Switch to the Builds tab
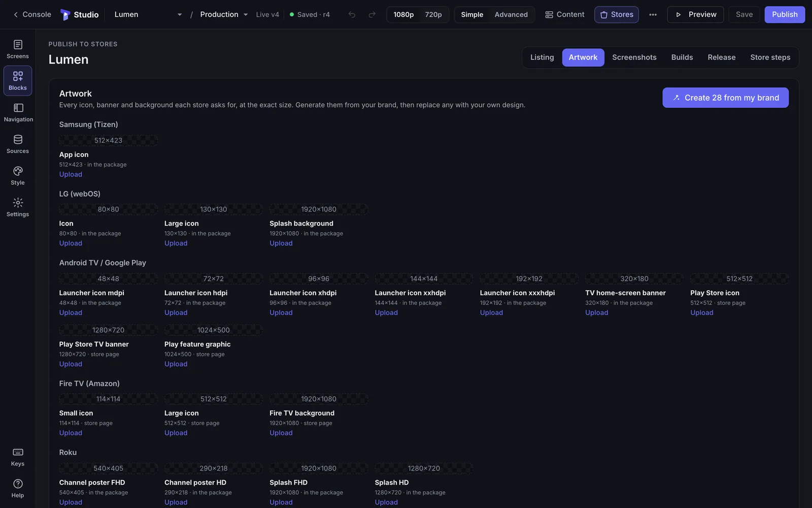The height and width of the screenshot is (508, 812). [682, 57]
